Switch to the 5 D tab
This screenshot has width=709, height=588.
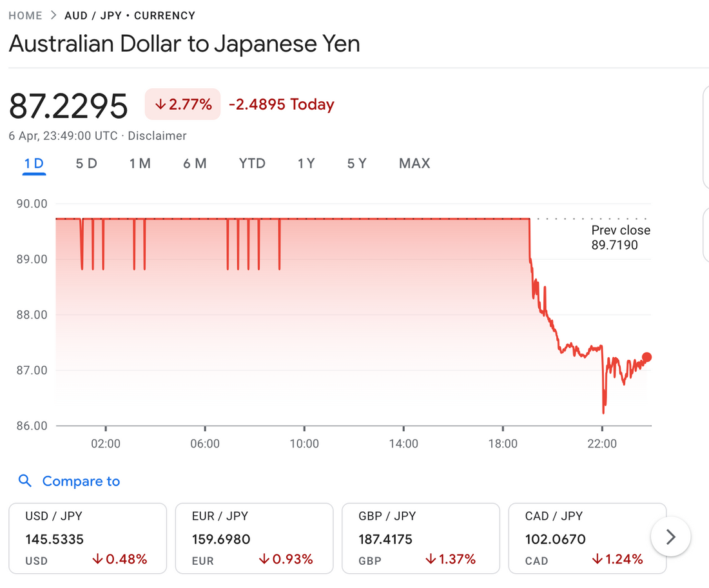pos(86,164)
